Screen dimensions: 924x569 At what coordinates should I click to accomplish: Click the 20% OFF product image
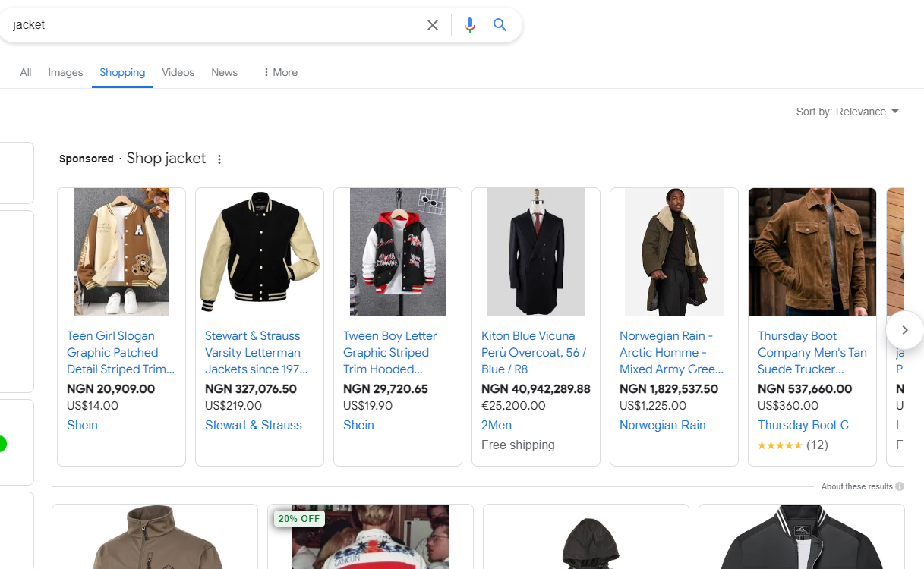371,537
